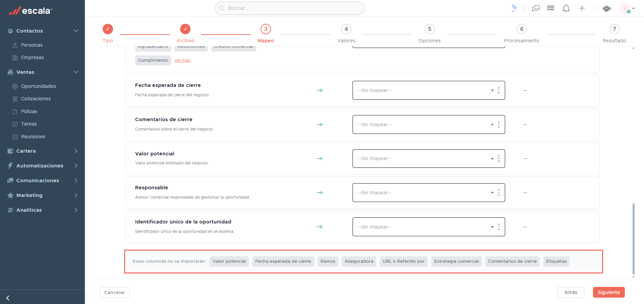Click the escala logo in the sidebar

[30, 11]
